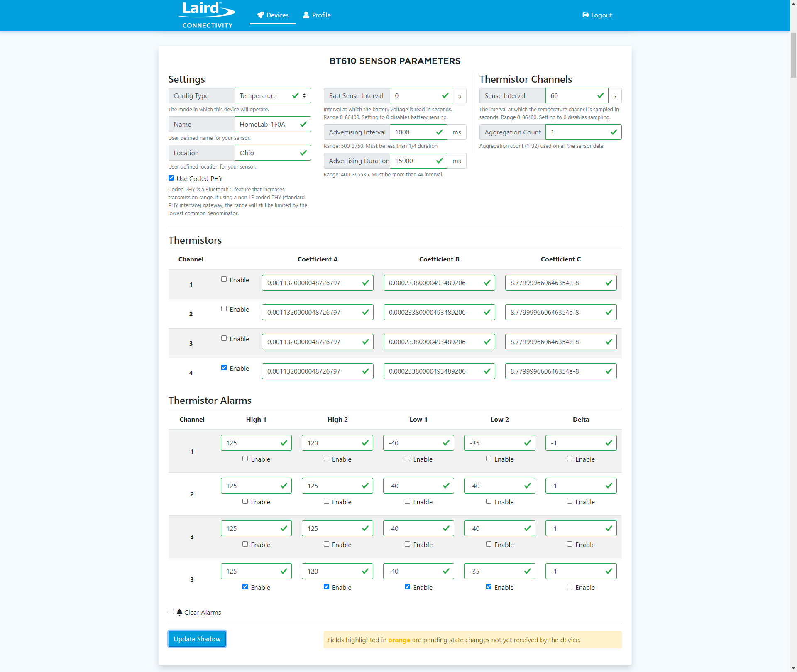Click the checkmark in channel 1 Coefficient C
Image resolution: width=797 pixels, height=672 pixels.
pyautogui.click(x=609, y=283)
